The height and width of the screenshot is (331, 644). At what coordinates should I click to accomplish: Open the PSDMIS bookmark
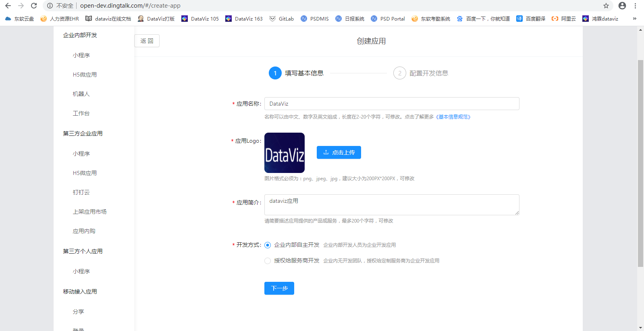coord(315,19)
